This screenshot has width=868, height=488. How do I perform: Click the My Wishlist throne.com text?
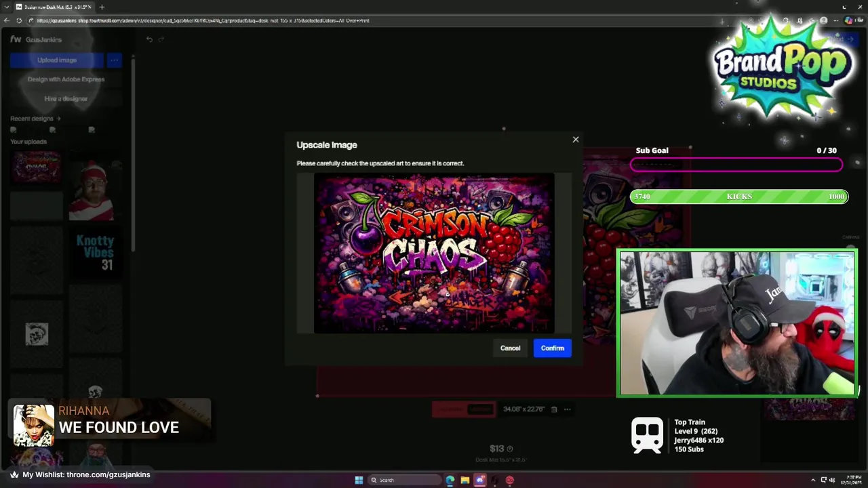click(86, 474)
